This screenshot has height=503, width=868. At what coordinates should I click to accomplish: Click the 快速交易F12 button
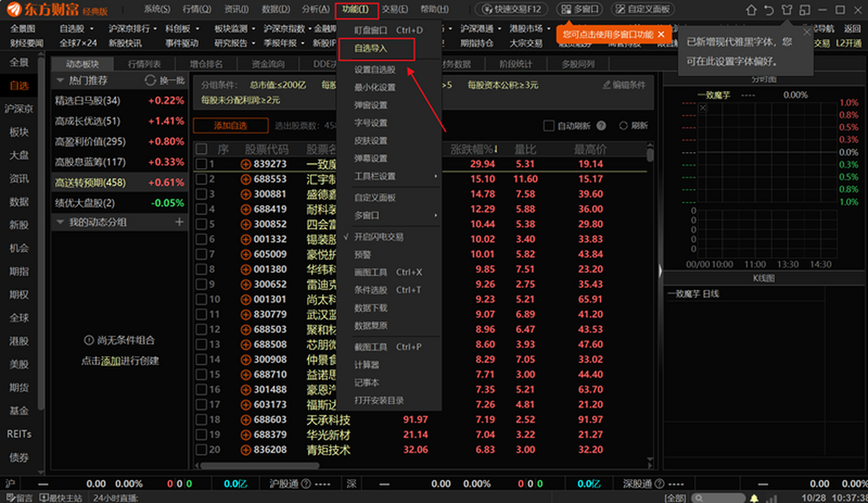coord(512,9)
